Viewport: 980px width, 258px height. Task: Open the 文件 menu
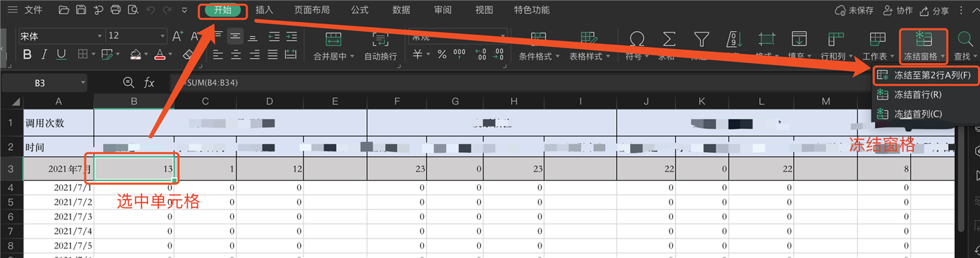33,10
